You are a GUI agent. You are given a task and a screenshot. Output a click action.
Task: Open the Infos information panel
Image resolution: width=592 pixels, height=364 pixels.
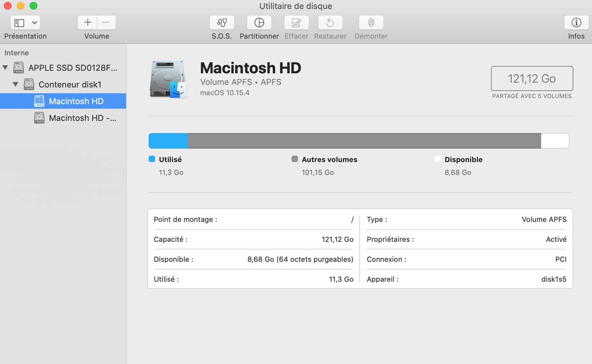tap(576, 23)
